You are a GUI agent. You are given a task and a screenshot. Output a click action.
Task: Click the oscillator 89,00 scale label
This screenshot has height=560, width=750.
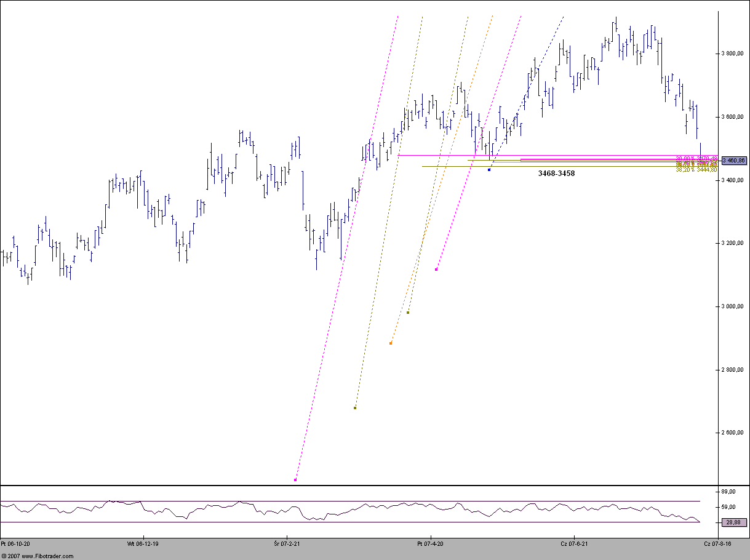click(730, 492)
